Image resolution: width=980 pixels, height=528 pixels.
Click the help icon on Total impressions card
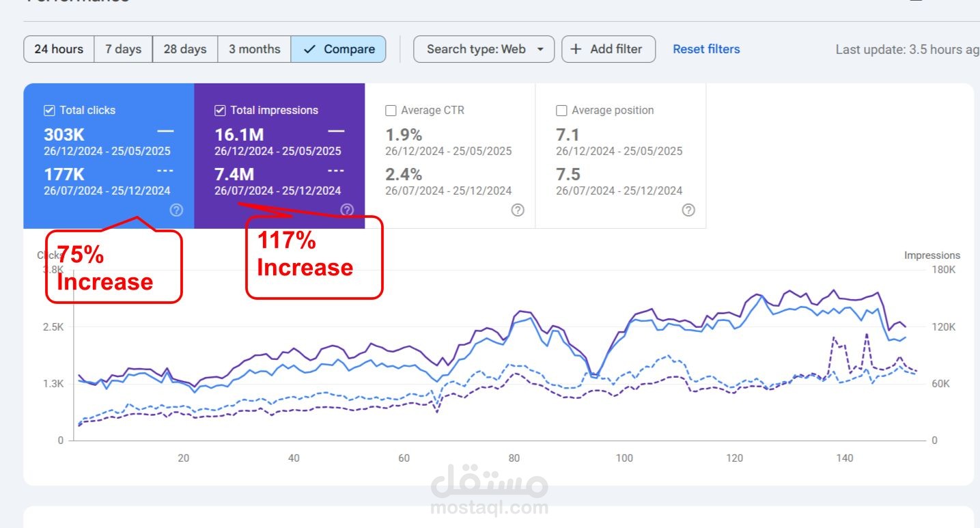346,210
